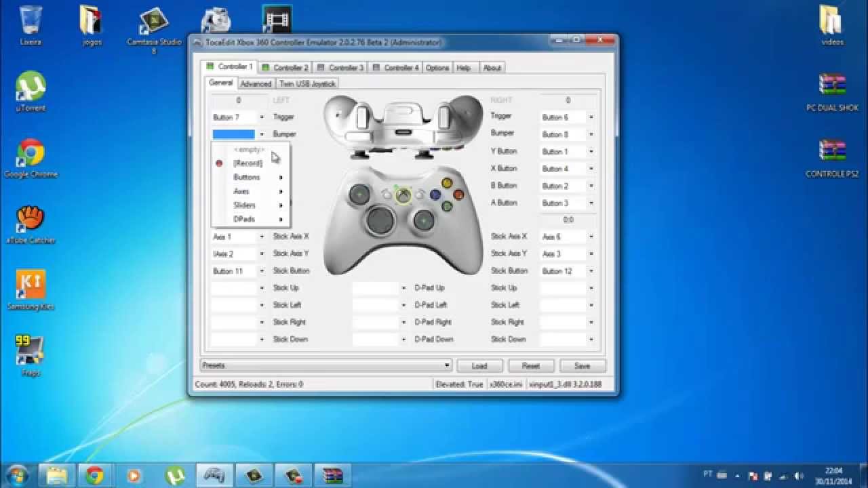Switch to the Controller 2 tab
The height and width of the screenshot is (488, 868).
285,68
